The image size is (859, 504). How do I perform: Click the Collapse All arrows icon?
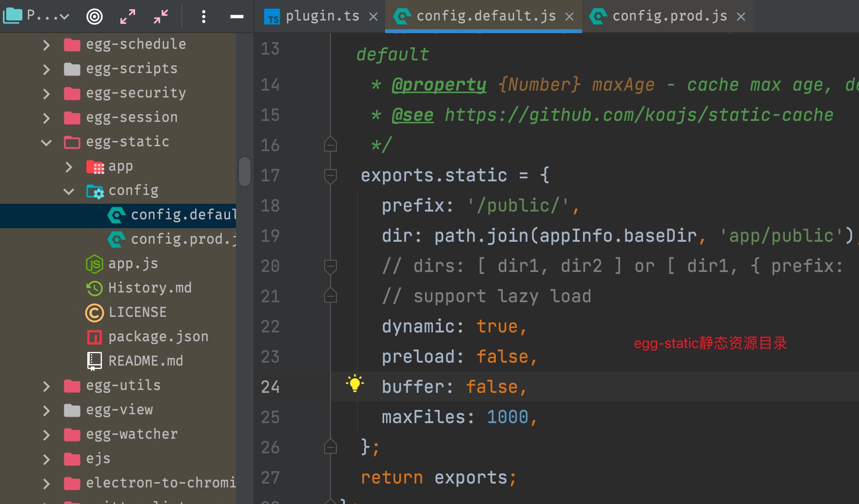click(161, 17)
